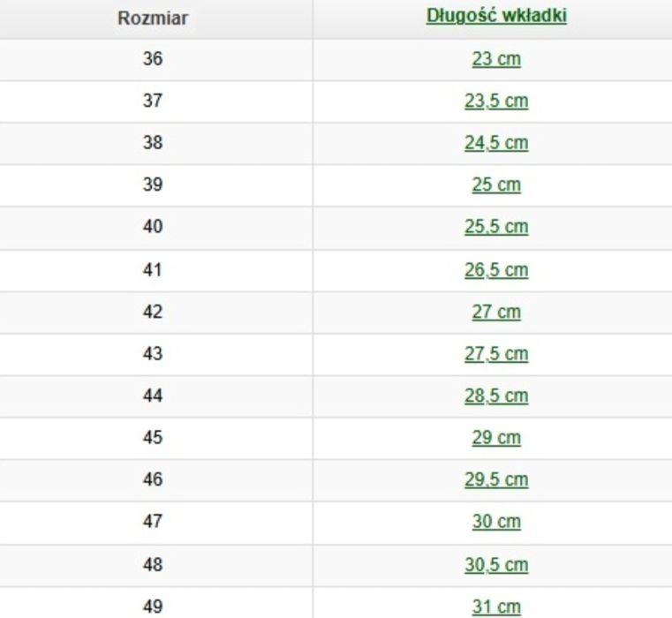Open the "28,5 cm" insole link

[495, 396]
